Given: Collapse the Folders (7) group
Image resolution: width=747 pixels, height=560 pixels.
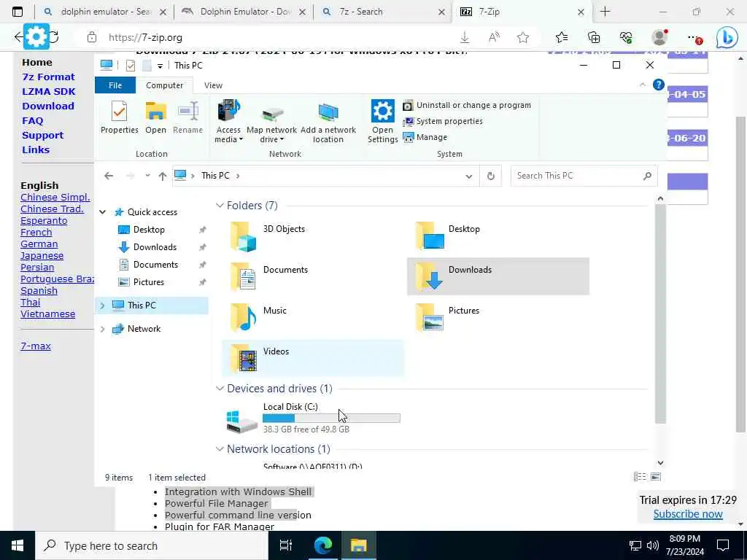Looking at the screenshot, I should 220,205.
